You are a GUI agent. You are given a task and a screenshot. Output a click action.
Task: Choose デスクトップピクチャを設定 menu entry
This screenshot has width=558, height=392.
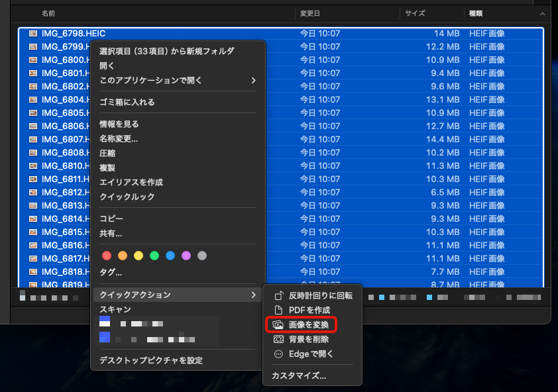tap(151, 360)
